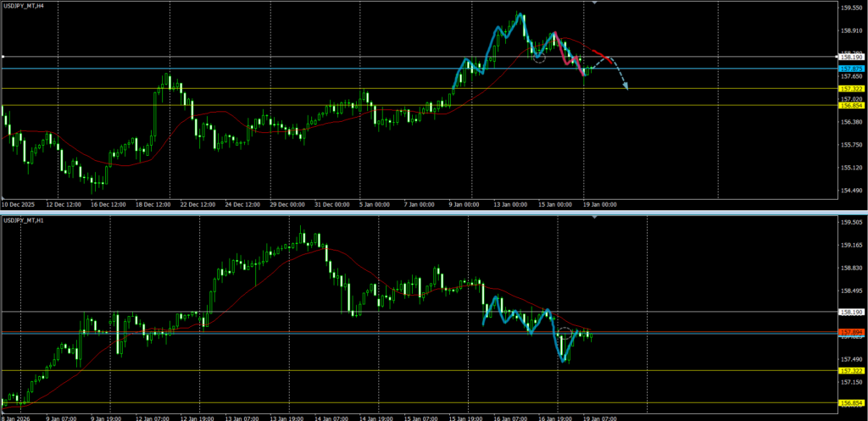This screenshot has width=868, height=421.
Task: Select the dashed circle marker on H4 chart
Action: pyautogui.click(x=538, y=57)
